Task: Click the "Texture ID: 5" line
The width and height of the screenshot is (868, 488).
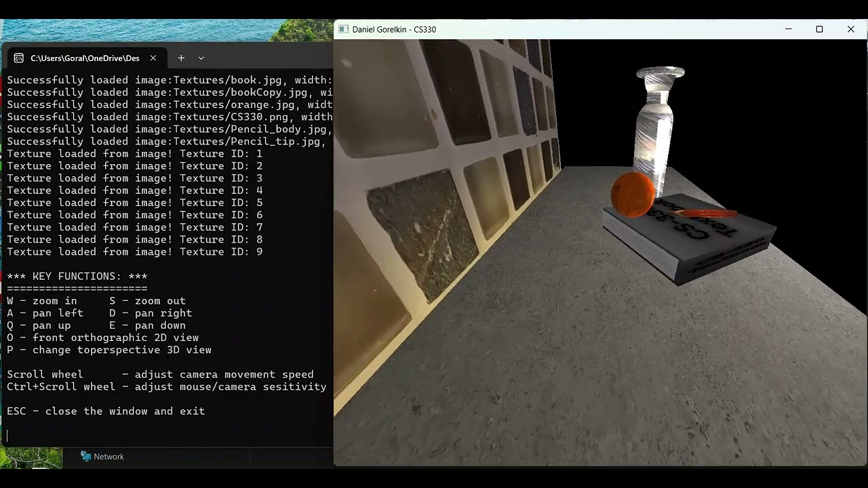Action: pos(135,203)
